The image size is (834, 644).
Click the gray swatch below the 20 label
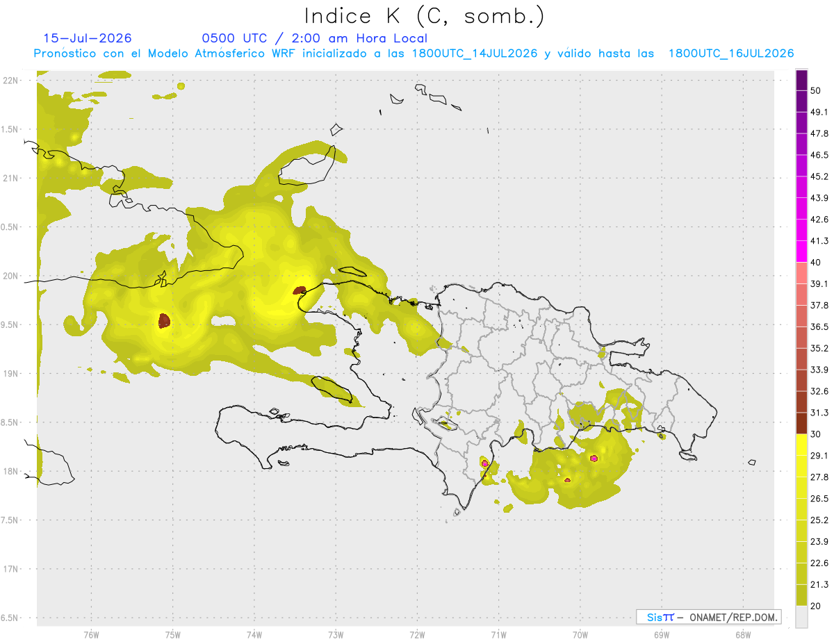[801, 616]
